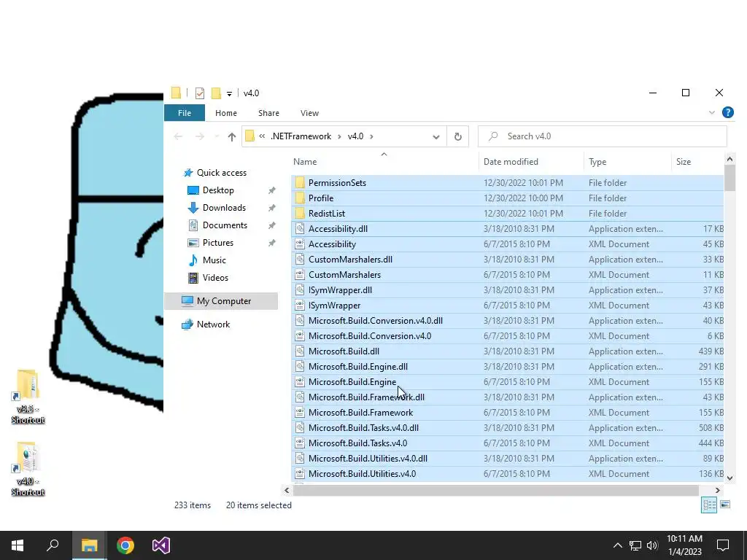Screen dimensions: 747x560
Task: Click into the Search v4.0 field
Action: 602,136
